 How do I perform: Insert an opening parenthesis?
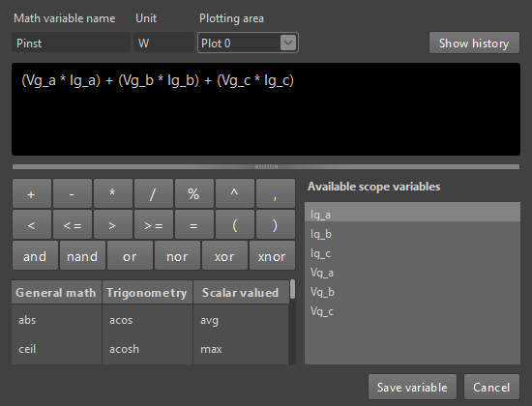[235, 224]
